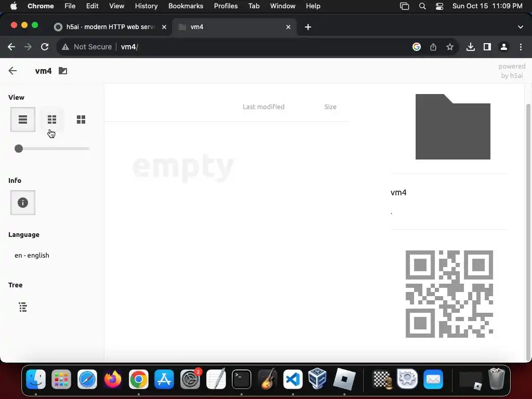Viewport: 532px width, 399px height.
Task: Open the Window menu
Action: pos(283,6)
